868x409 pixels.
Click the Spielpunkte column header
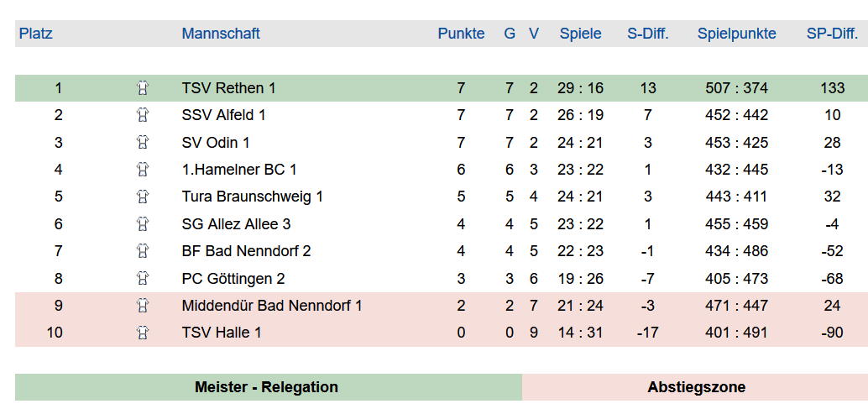tap(736, 34)
